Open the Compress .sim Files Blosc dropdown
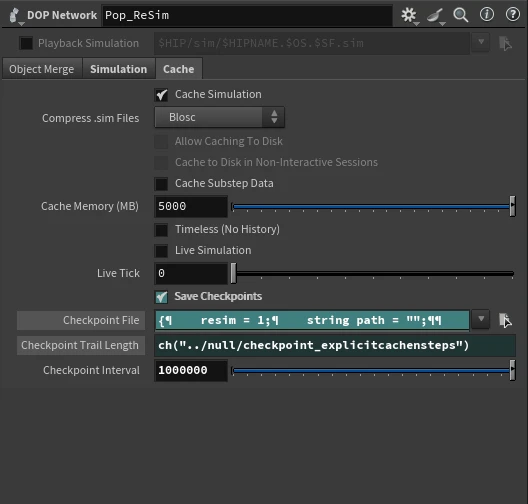The height and width of the screenshot is (504, 528). click(x=220, y=117)
